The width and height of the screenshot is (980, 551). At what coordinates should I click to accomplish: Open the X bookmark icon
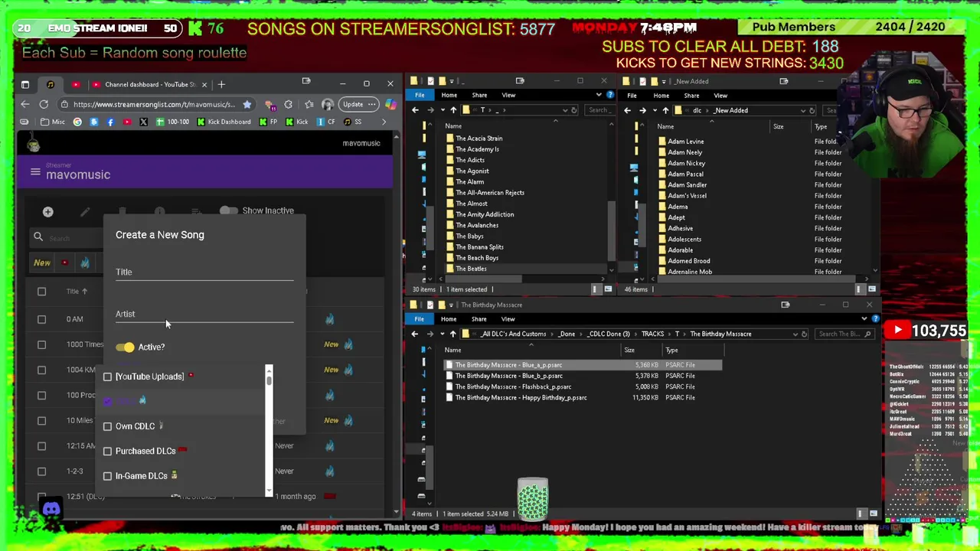(143, 122)
